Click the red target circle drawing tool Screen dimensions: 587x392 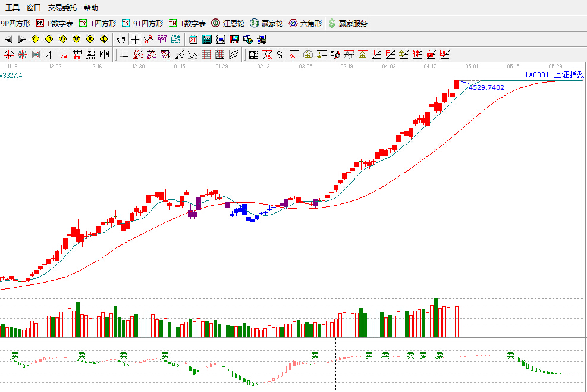coord(8,55)
